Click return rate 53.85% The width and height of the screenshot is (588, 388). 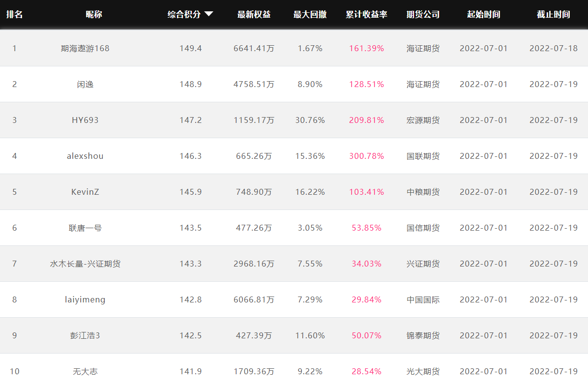point(366,228)
